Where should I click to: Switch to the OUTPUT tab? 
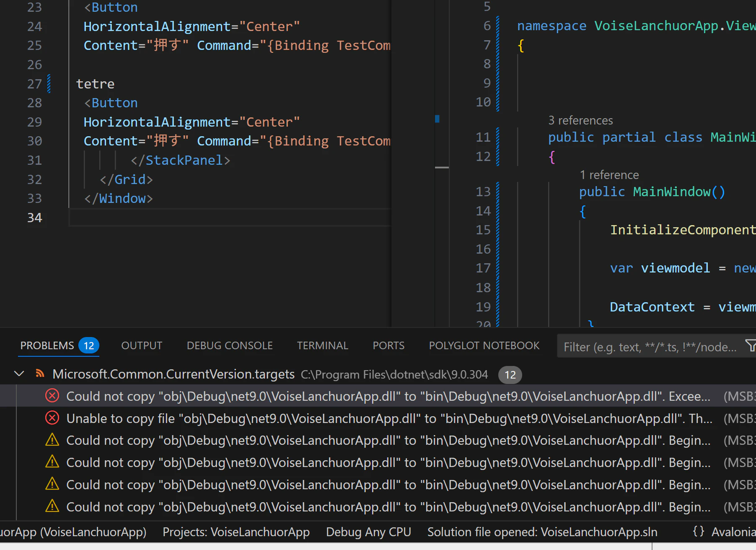[142, 345]
